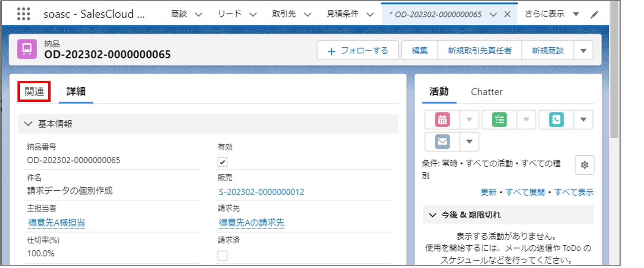Select the 詳細 tab

(76, 92)
